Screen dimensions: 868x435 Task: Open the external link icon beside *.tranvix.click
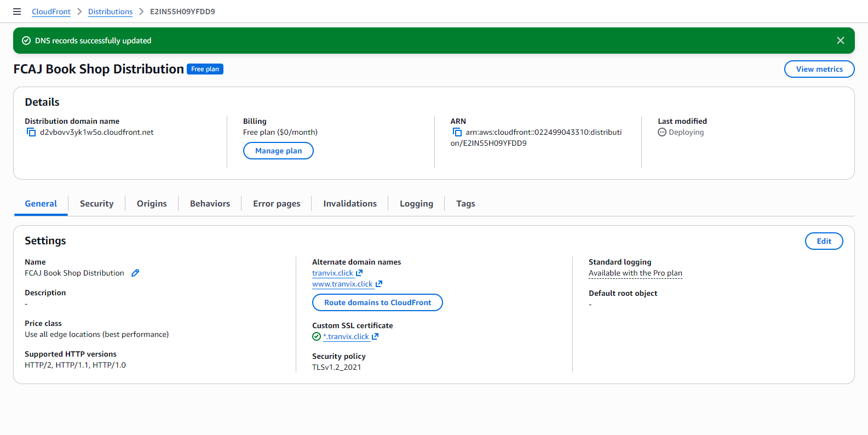tap(375, 336)
